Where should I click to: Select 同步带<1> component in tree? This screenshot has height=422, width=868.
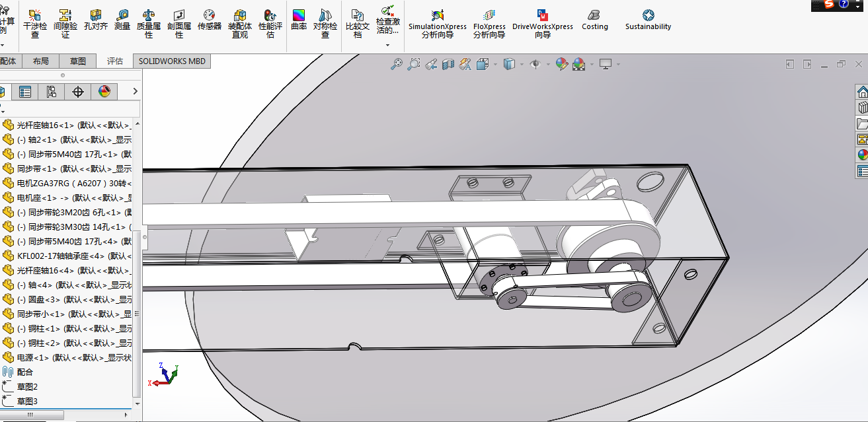click(66, 168)
